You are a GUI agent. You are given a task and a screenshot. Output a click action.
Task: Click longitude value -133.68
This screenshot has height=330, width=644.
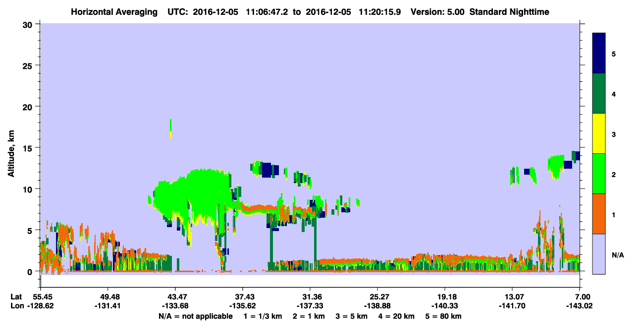click(175, 306)
